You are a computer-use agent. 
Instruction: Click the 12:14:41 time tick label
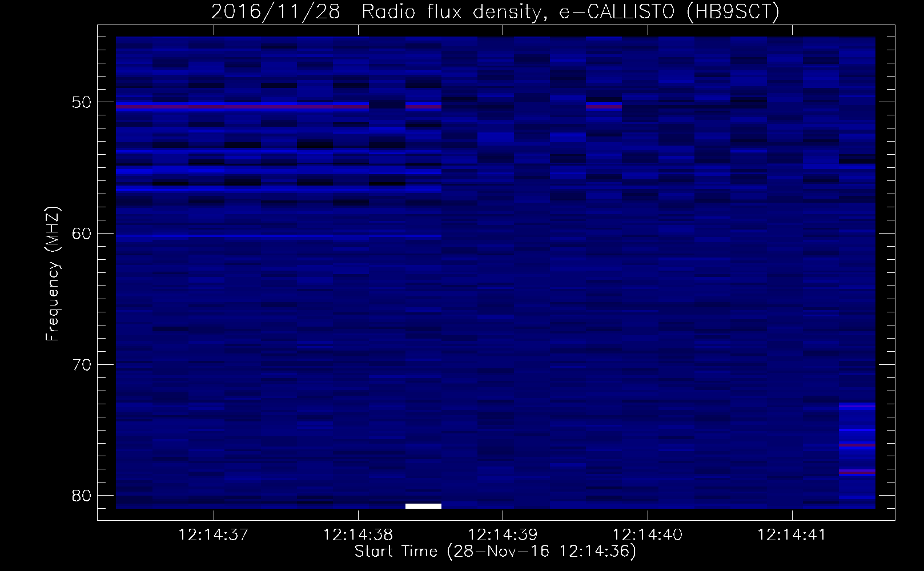point(792,535)
